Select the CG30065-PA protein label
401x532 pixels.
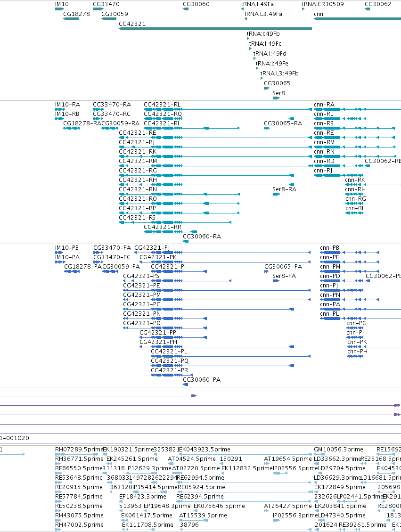(283, 267)
